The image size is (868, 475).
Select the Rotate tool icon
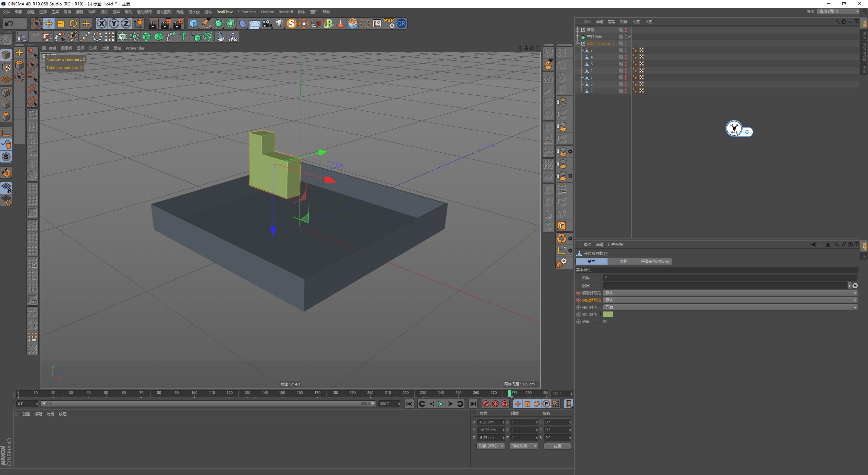click(73, 23)
